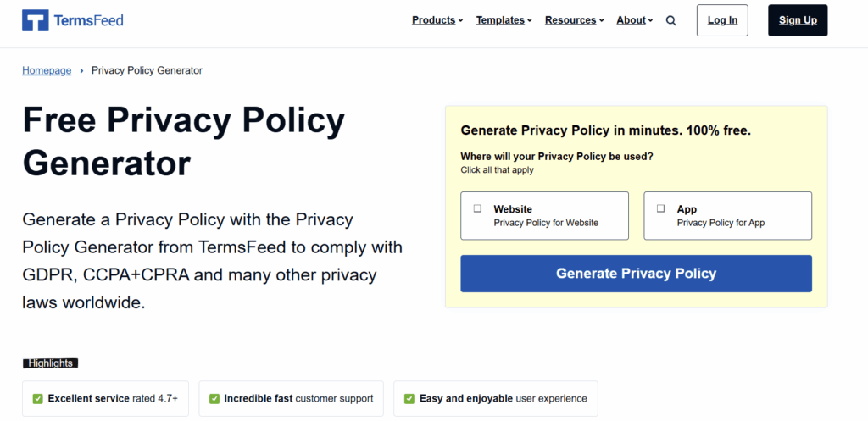Tick the App checkbox
The height and width of the screenshot is (421, 868).
[660, 208]
